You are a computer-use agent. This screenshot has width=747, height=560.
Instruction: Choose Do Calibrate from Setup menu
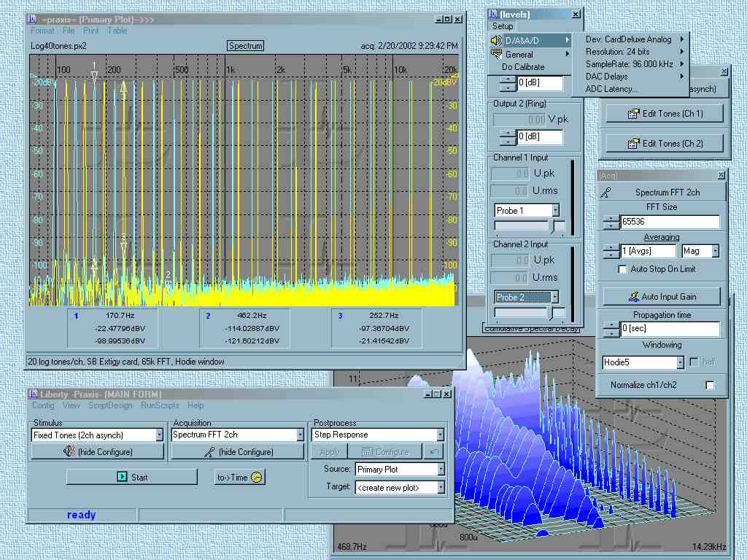(x=523, y=67)
